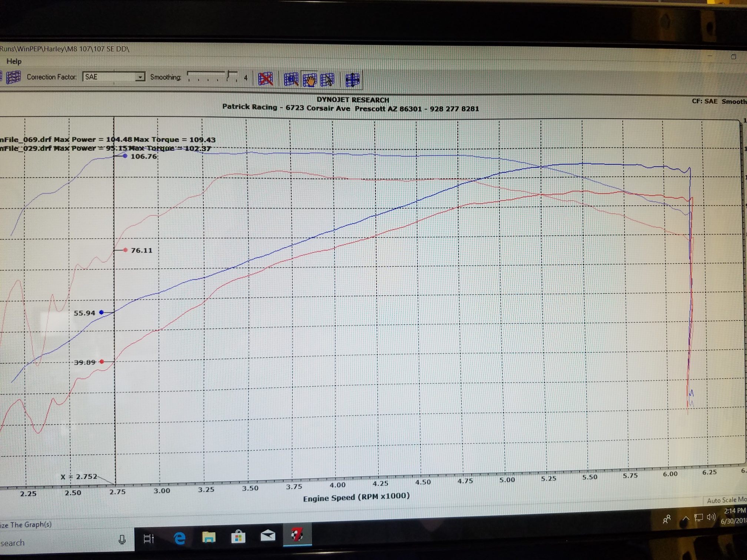Click the restore window button at top right
Screen dimensions: 747x560
coord(734,57)
